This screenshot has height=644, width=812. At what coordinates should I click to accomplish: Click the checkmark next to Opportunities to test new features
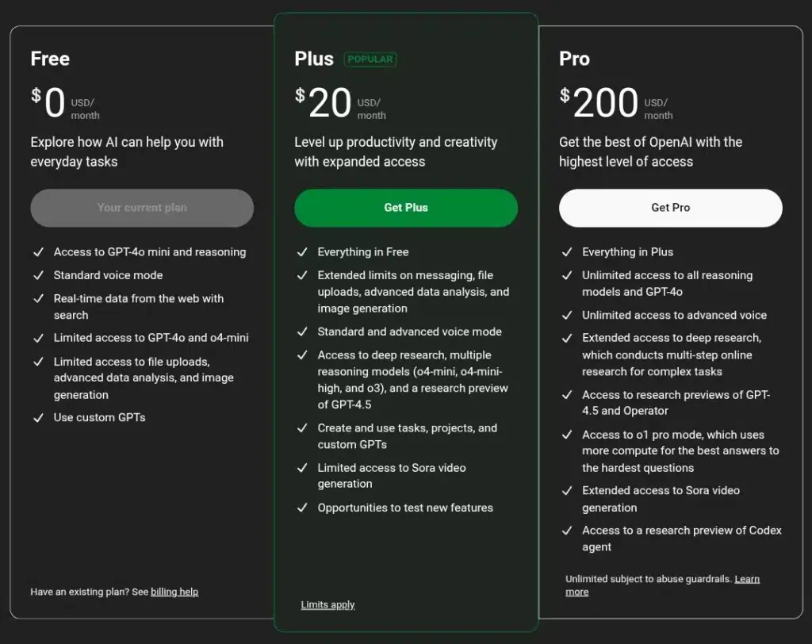[302, 508]
